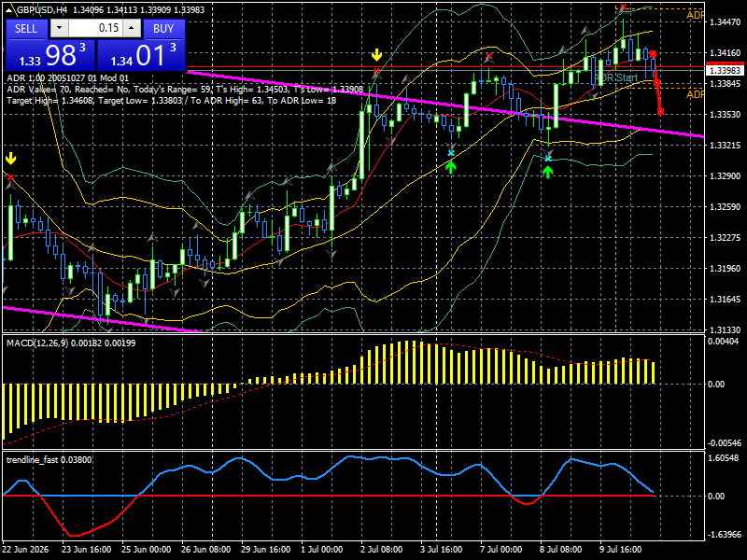Click price axis label 1.32900
Screen dimensions: 747x560
tap(726, 176)
